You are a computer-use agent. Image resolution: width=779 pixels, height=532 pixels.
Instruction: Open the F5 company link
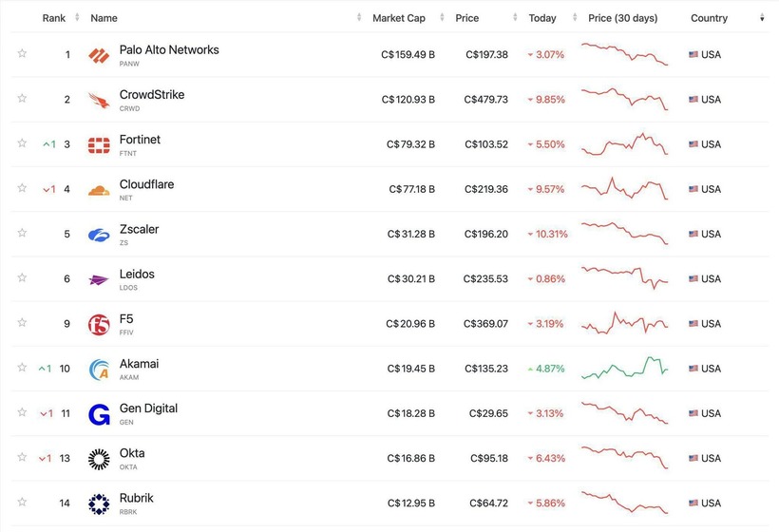coord(126,319)
